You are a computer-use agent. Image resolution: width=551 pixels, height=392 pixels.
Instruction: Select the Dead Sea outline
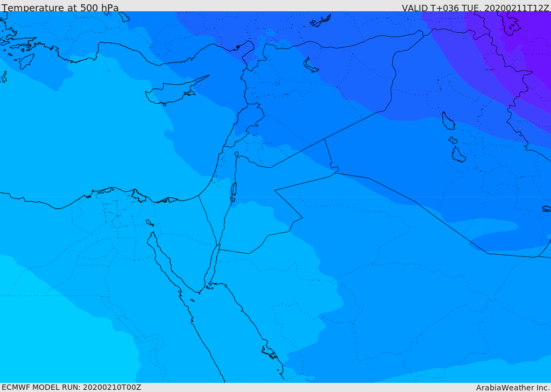pos(234,190)
